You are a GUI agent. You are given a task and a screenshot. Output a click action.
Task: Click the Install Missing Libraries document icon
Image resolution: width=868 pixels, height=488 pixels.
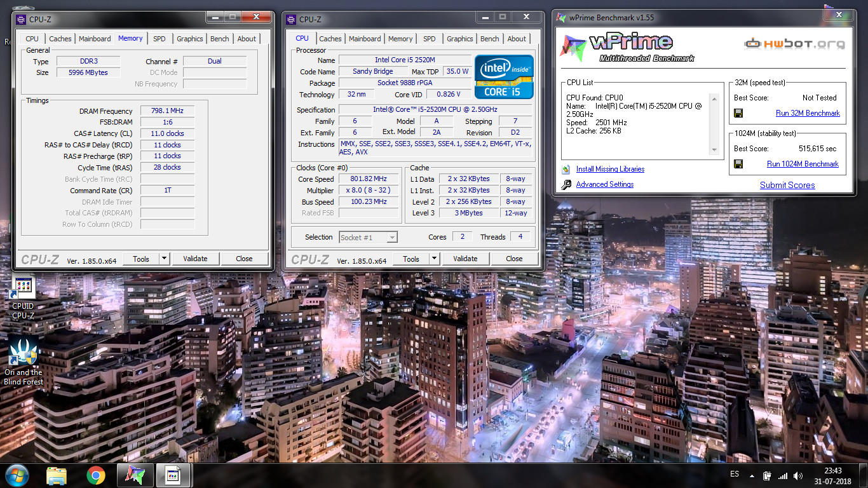click(566, 169)
